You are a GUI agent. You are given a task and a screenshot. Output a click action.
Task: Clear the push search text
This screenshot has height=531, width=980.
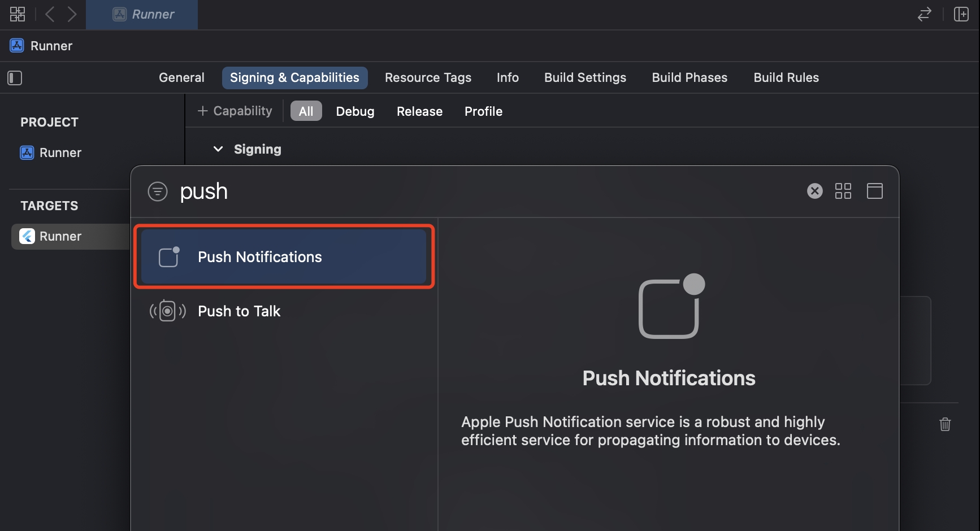click(814, 191)
